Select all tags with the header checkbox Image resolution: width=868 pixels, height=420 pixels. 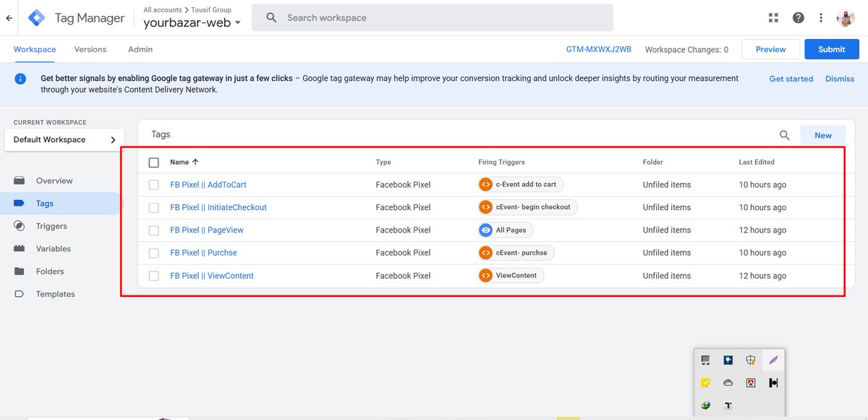click(x=154, y=162)
